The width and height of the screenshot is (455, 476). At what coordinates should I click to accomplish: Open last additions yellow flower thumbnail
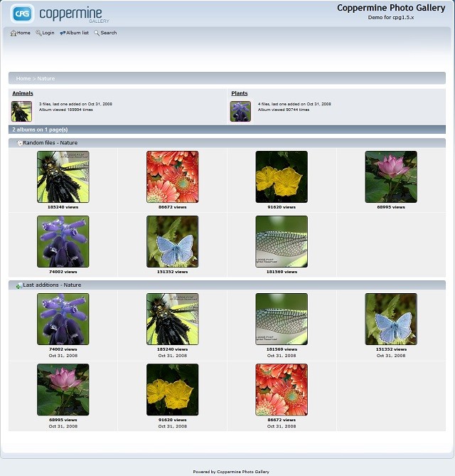click(x=173, y=390)
